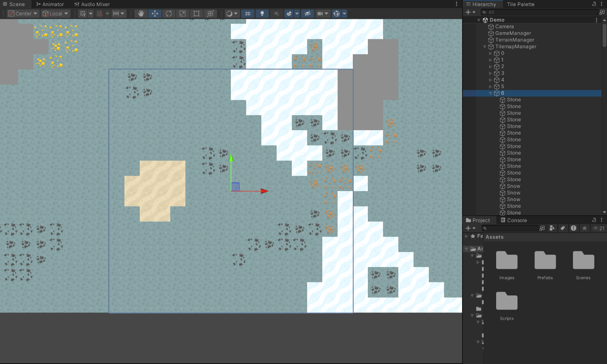Toggle scene lighting bulb
This screenshot has height=364, width=607.
click(x=262, y=13)
